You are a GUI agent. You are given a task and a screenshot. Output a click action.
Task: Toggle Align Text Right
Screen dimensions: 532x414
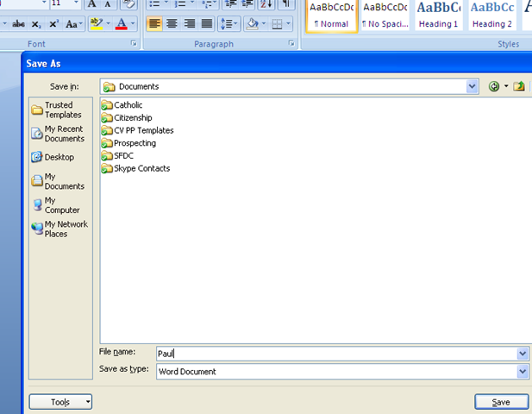(190, 24)
